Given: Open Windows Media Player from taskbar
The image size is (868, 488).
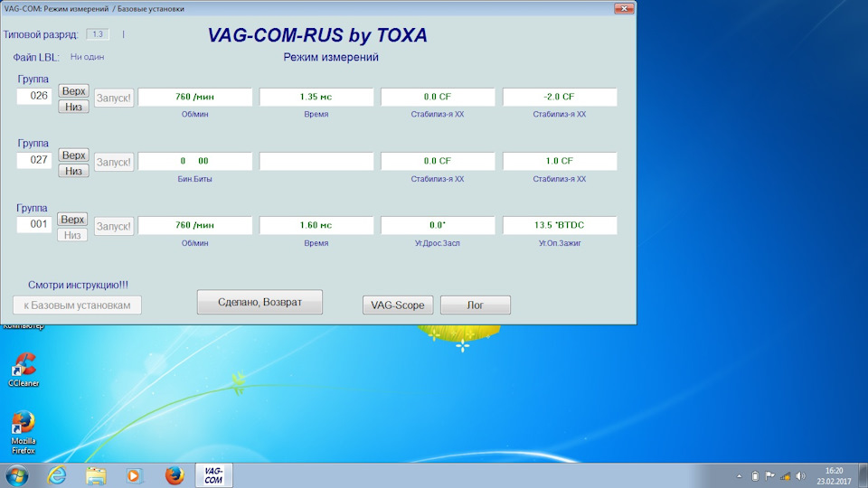Looking at the screenshot, I should click(134, 475).
